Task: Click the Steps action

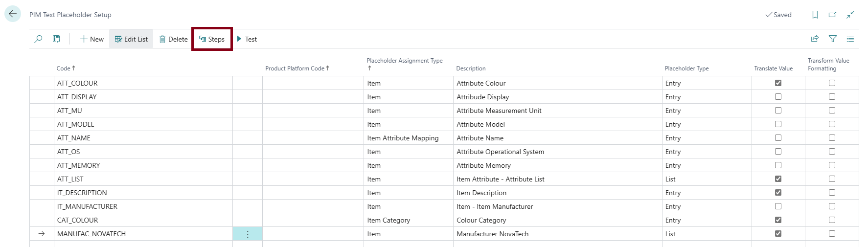Action: [x=212, y=39]
